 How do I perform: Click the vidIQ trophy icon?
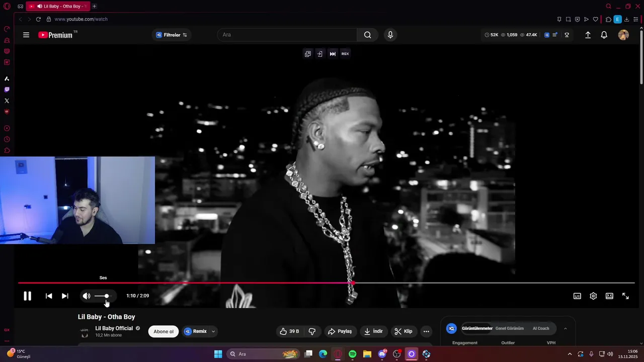567,35
